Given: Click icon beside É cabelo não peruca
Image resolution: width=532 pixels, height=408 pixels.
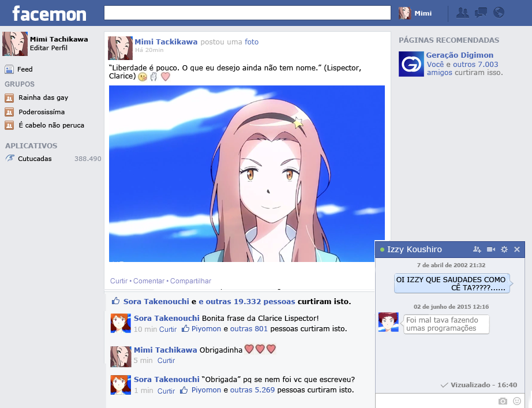Looking at the screenshot, I should coord(9,125).
